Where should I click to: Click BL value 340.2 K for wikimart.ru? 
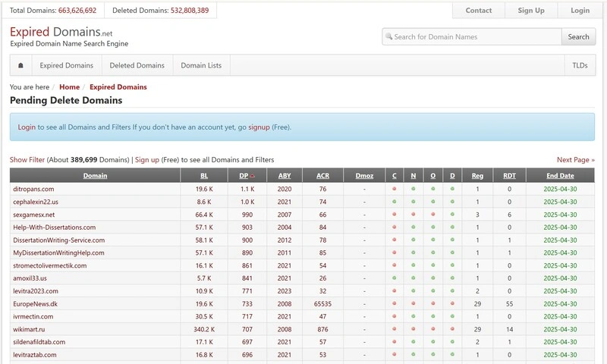[204, 329]
